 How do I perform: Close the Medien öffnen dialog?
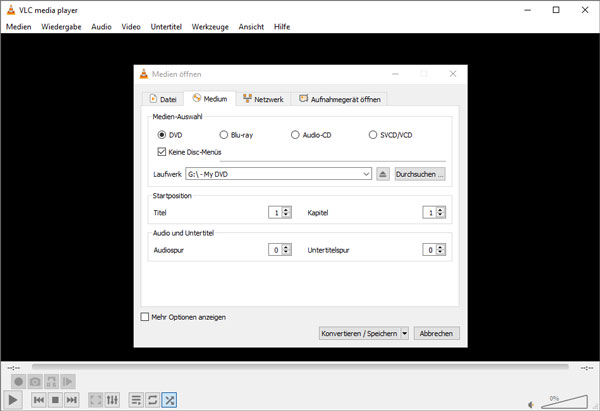point(453,74)
